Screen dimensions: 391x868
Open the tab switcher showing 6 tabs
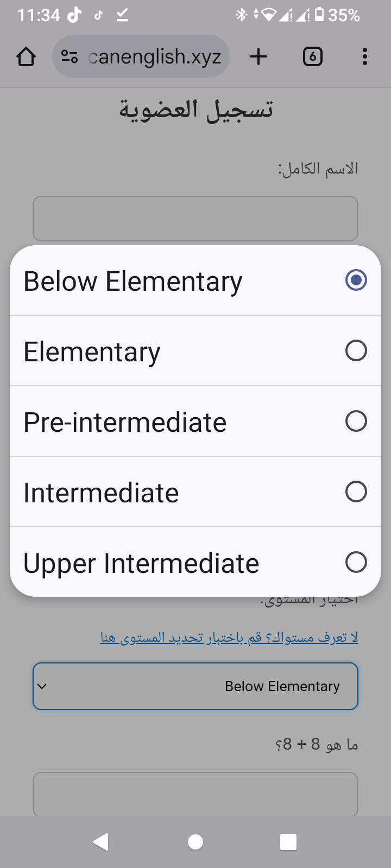[x=312, y=56]
